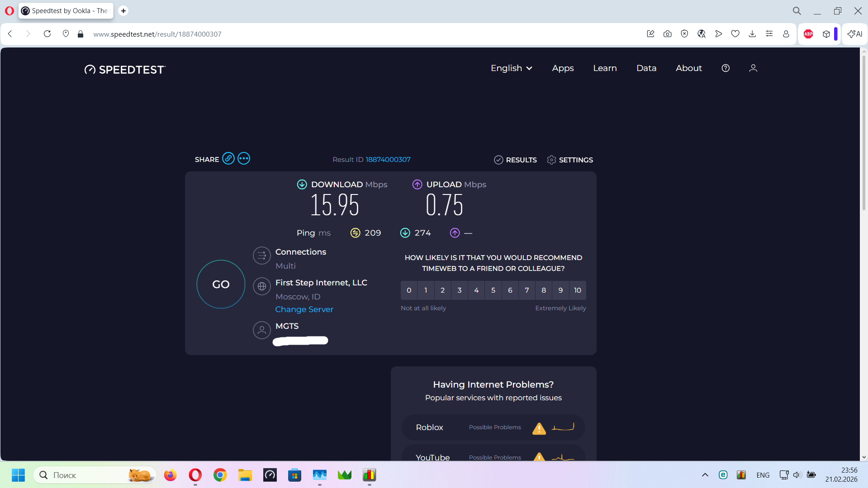Click the globe server icon

pos(261,286)
